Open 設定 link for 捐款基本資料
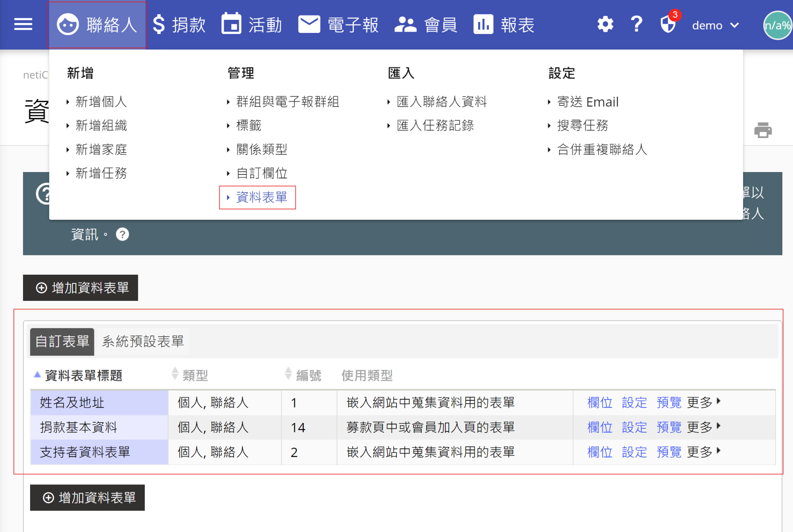 pyautogui.click(x=634, y=427)
